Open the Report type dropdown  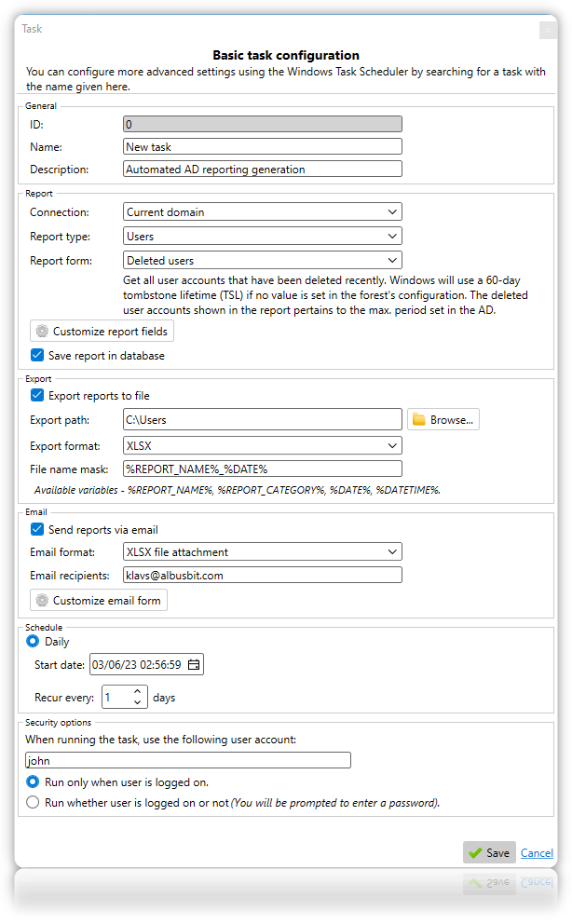pyautogui.click(x=263, y=236)
